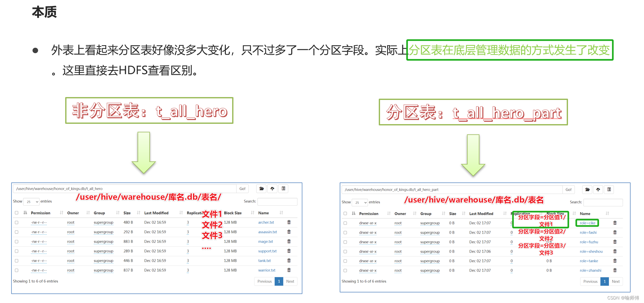Focus the t_all_hero_part path input field
The image size is (644, 303).
tap(452, 190)
